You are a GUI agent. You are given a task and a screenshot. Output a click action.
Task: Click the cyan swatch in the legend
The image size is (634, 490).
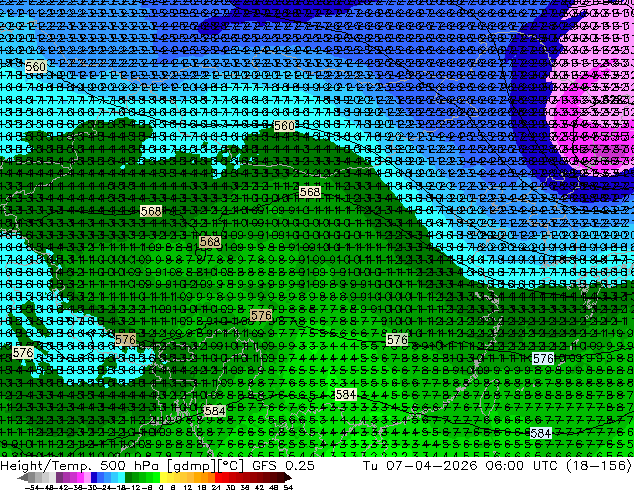click(x=121, y=478)
